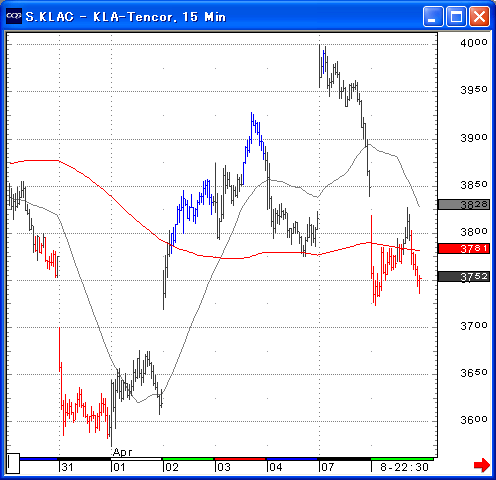Maximize the KLA-Tencor chart window

pos(456,16)
